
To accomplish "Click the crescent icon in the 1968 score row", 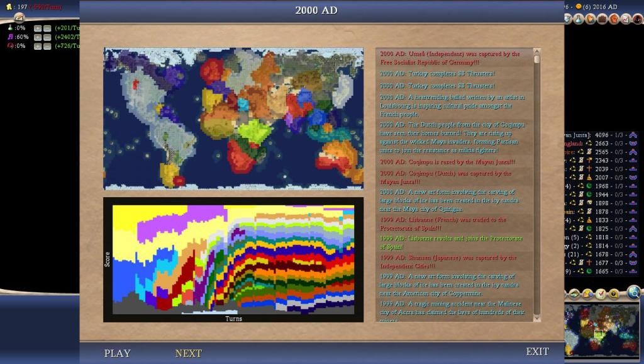I will click(589, 186).
